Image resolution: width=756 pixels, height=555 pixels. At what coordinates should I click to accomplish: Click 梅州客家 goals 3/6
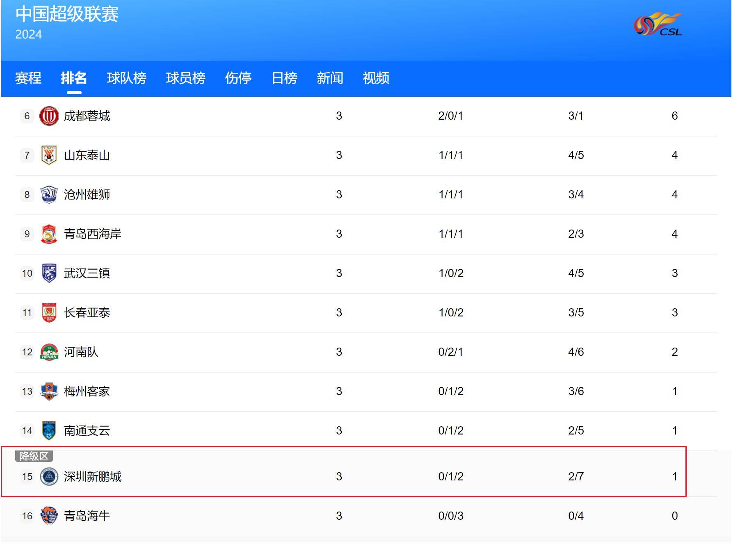click(576, 391)
